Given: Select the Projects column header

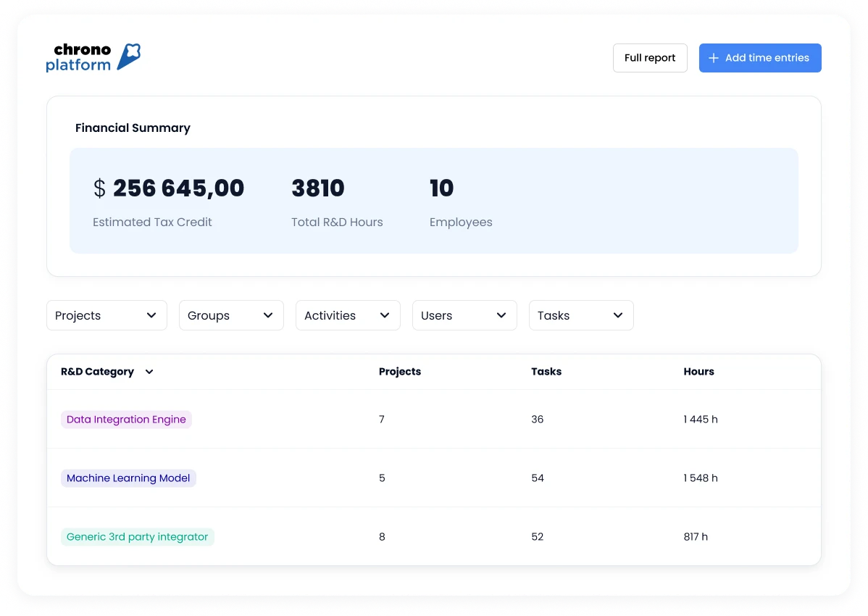Looking at the screenshot, I should (x=400, y=372).
